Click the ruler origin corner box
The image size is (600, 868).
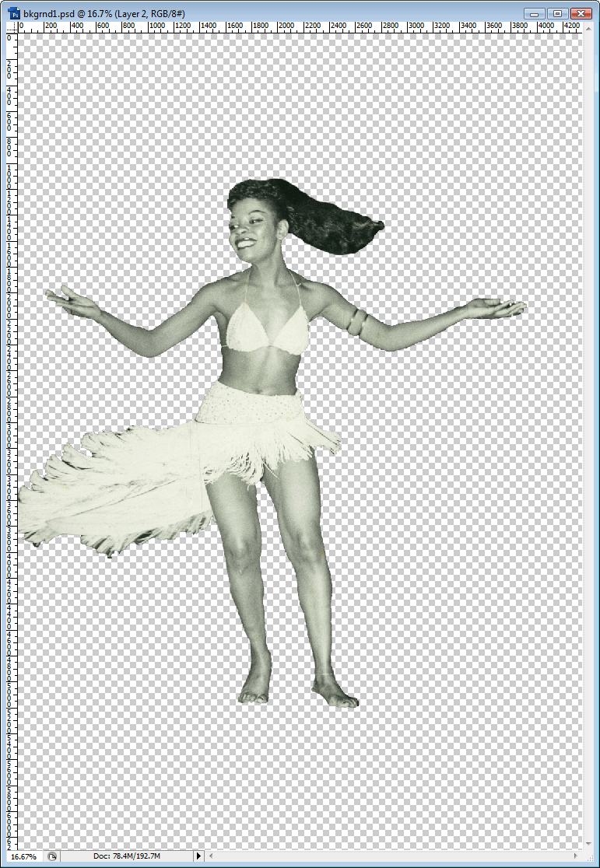(x=12, y=26)
